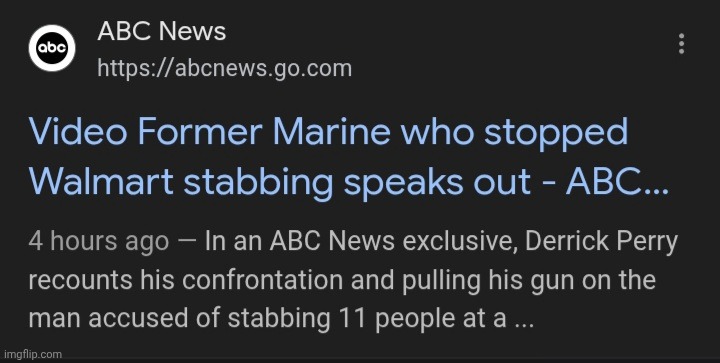720x363 pixels.
Task: Click the round ABC logo icon
Action: (52, 48)
